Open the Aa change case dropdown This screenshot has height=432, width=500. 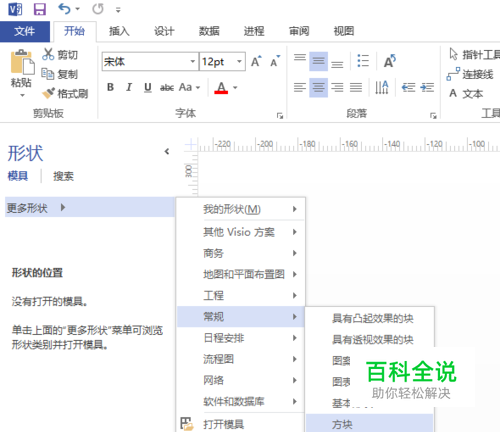click(189, 87)
